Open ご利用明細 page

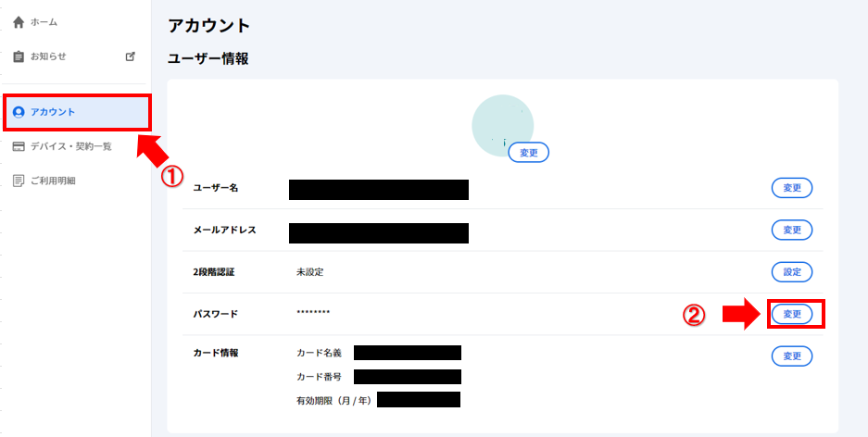[53, 181]
